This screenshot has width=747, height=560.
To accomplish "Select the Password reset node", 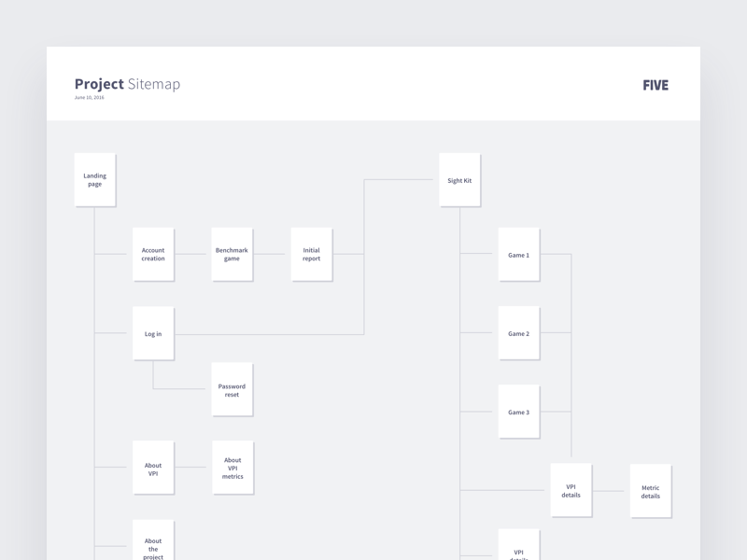I will coord(232,389).
